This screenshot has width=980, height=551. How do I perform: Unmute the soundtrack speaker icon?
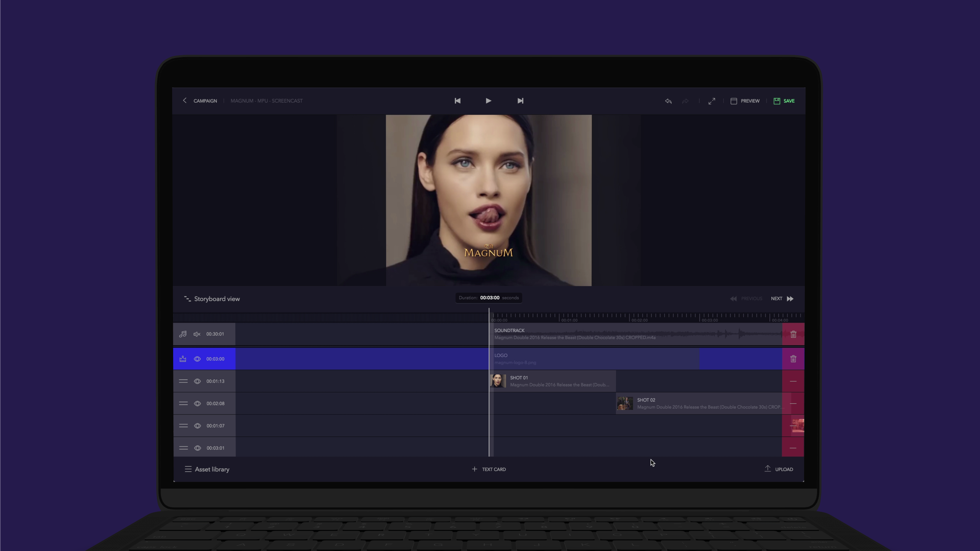pyautogui.click(x=197, y=334)
